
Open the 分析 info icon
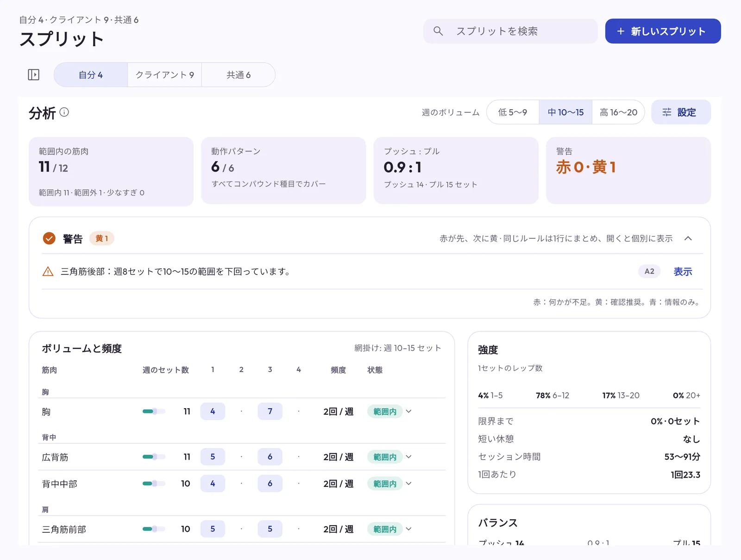pos(64,112)
